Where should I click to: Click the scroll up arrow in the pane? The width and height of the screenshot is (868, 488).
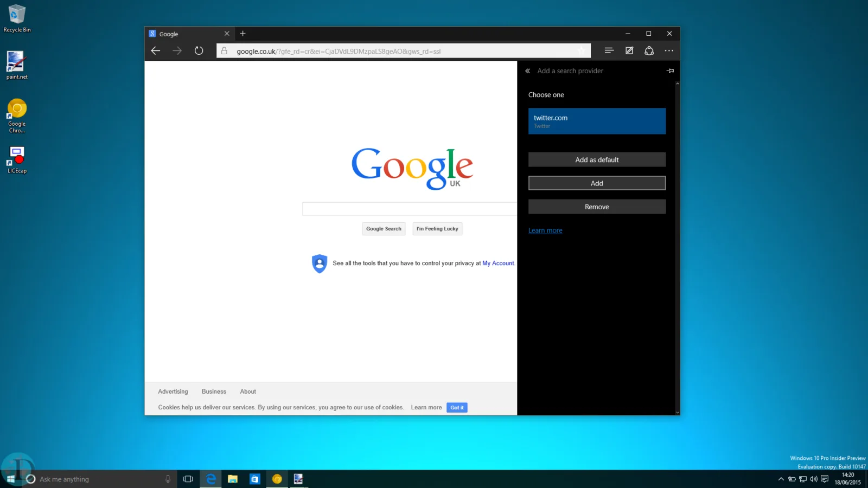[677, 84]
